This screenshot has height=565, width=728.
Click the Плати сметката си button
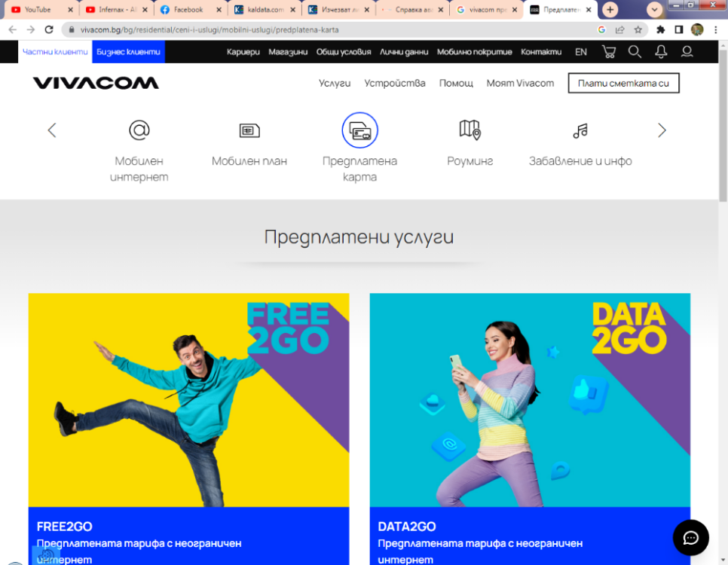point(623,83)
